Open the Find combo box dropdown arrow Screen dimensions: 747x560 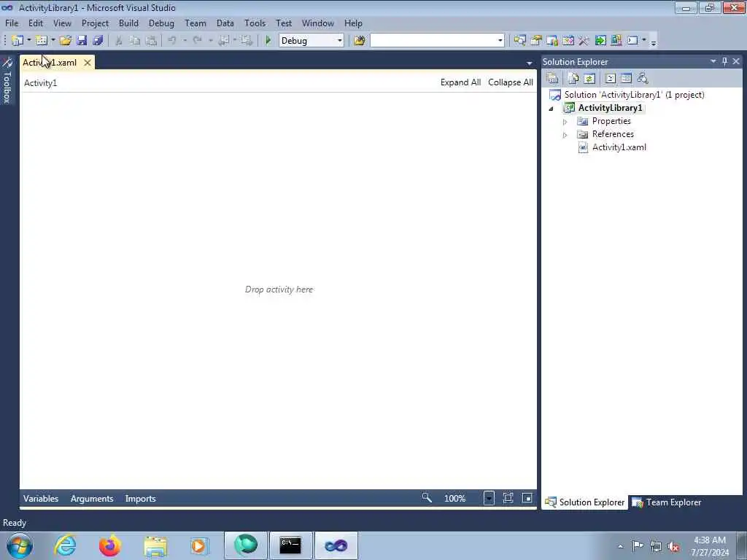(500, 41)
